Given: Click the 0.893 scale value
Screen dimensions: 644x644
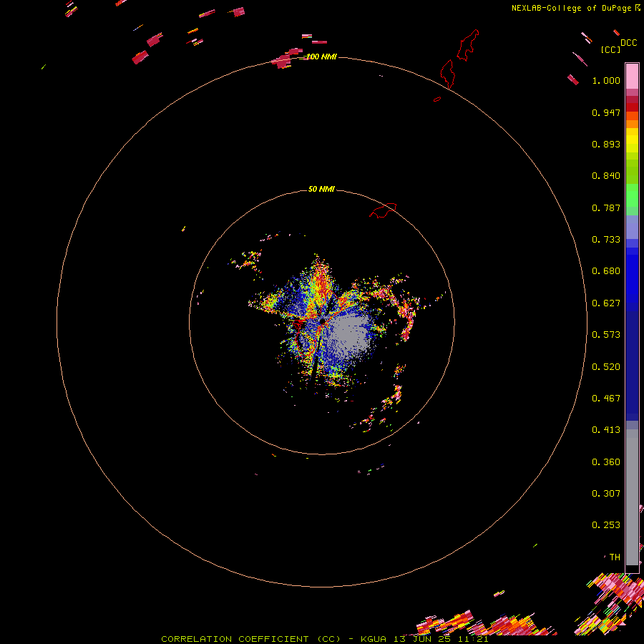Looking at the screenshot, I should (x=606, y=144).
